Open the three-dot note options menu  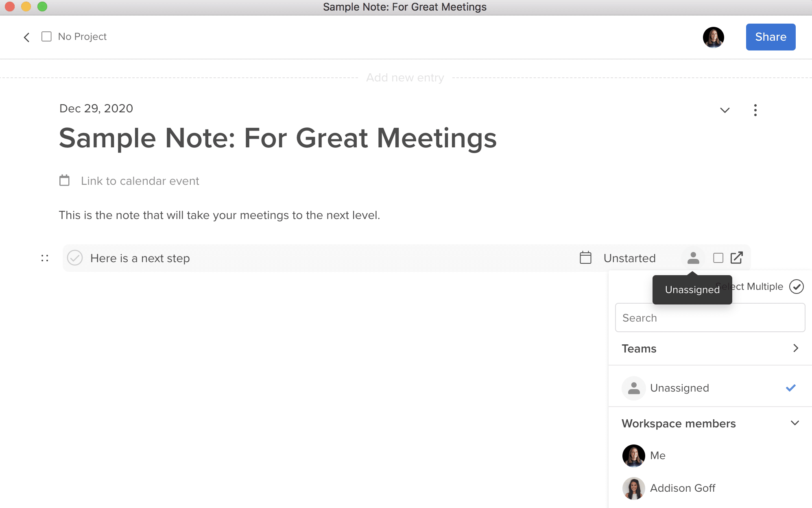point(755,110)
